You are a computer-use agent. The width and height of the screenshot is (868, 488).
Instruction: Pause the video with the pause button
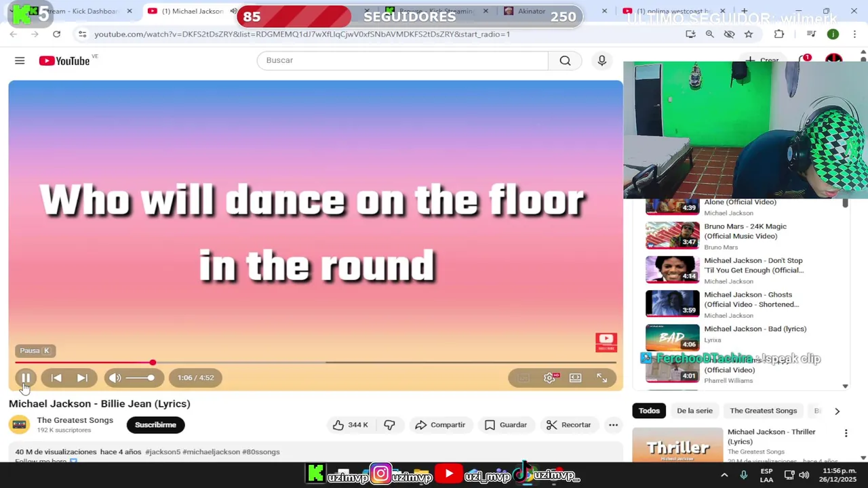(x=25, y=378)
